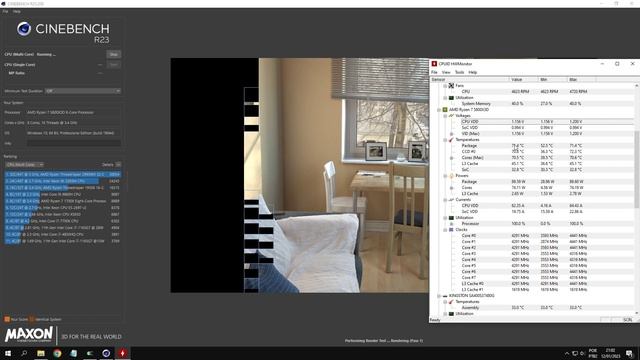Collapse the AMD Ryzen 7 5800X3D node
Screen dimensions: 640x360
[439, 110]
